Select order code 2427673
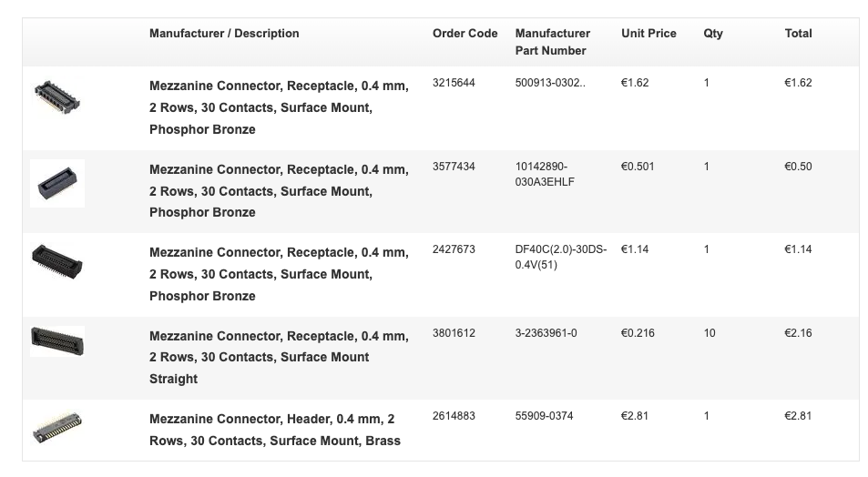Viewport: 868px width, 477px height. pos(454,249)
